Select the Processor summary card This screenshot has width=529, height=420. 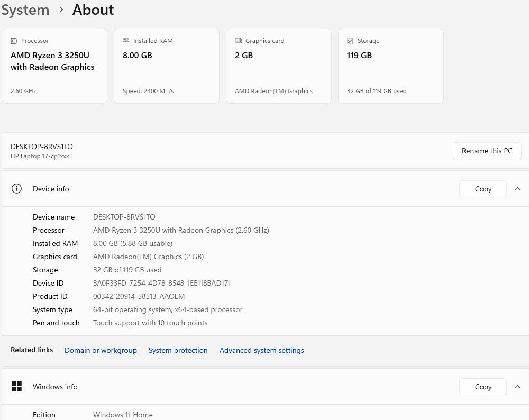pyautogui.click(x=54, y=66)
